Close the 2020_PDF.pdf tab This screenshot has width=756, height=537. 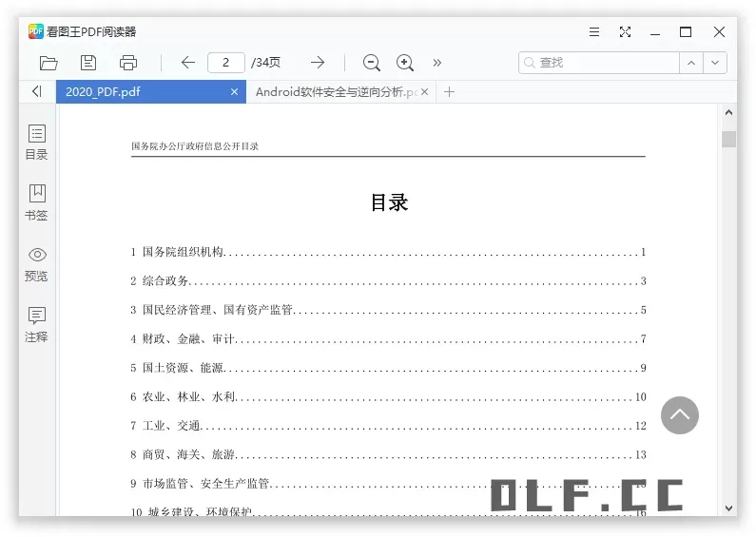234,91
